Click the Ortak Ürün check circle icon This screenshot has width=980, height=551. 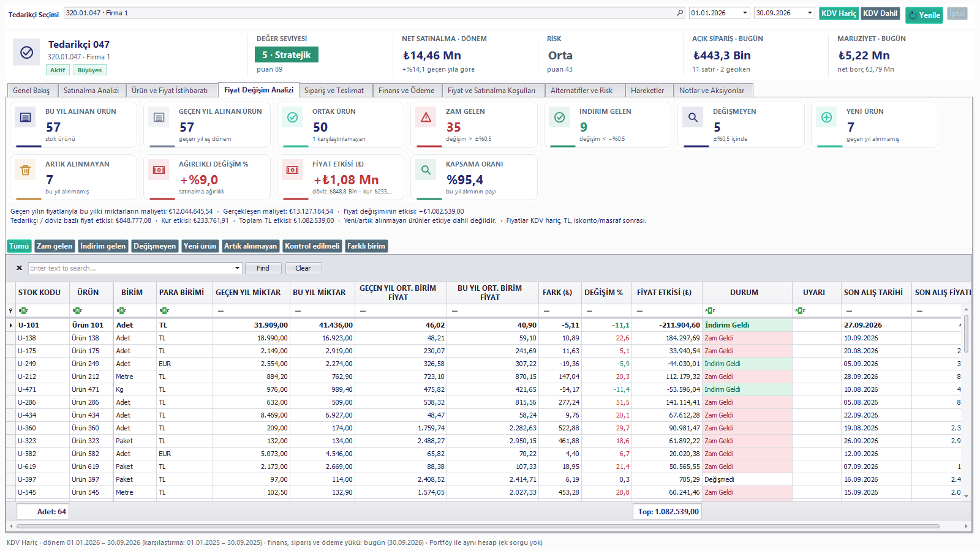click(292, 118)
